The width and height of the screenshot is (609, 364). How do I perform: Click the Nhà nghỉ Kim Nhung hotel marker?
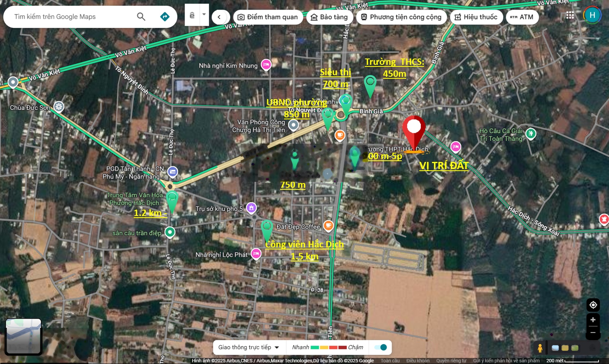(x=266, y=64)
